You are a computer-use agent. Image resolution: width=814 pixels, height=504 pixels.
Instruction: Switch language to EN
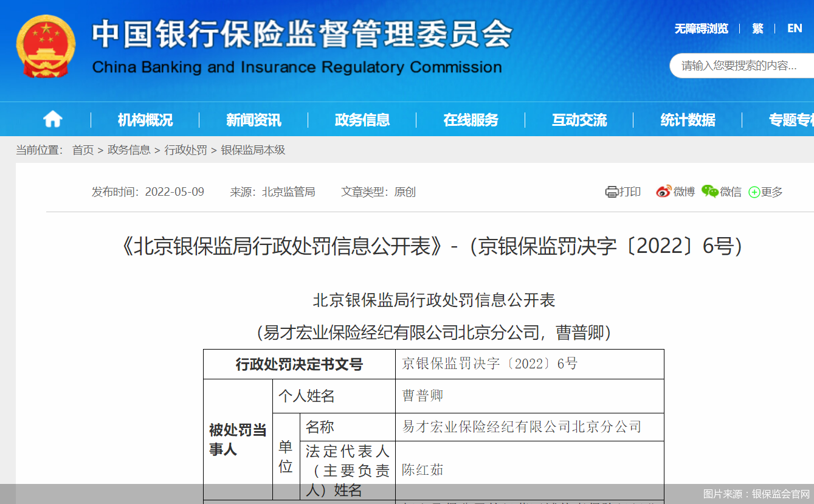[x=793, y=29]
